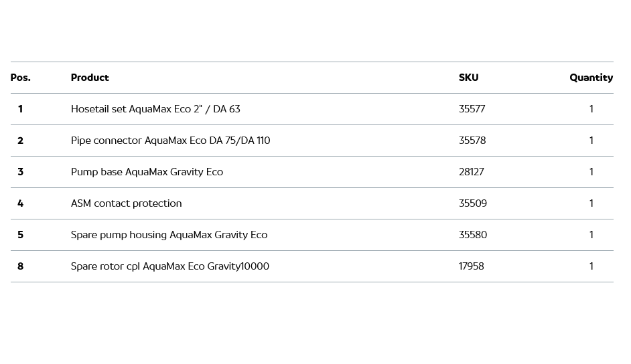Click SKU number 17958
631x364 pixels.
pos(471,266)
